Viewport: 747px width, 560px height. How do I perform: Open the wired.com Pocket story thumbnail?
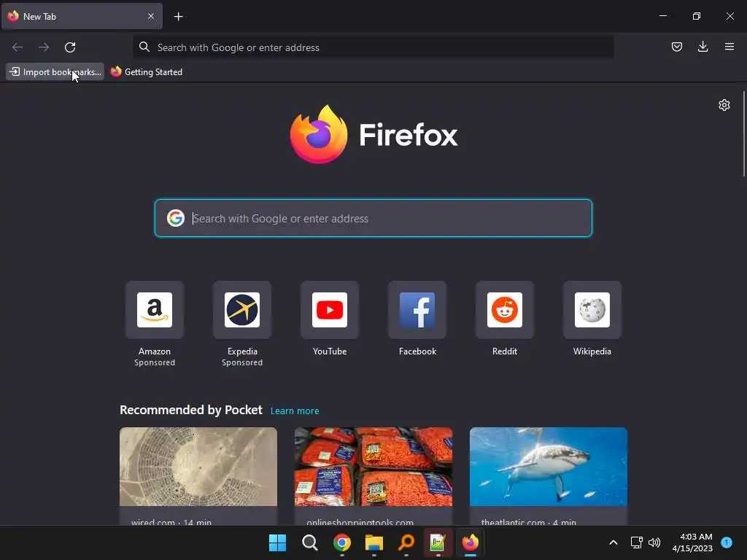point(198,467)
